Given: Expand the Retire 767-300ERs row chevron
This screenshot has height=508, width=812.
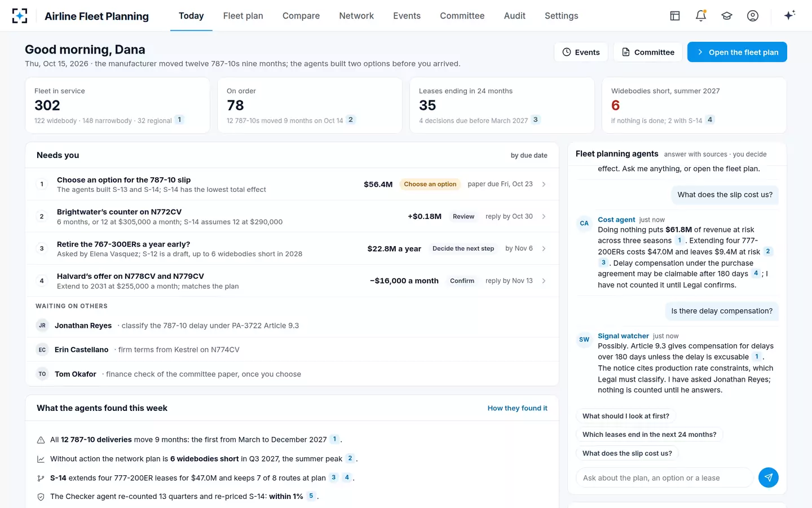Looking at the screenshot, I should pos(544,248).
